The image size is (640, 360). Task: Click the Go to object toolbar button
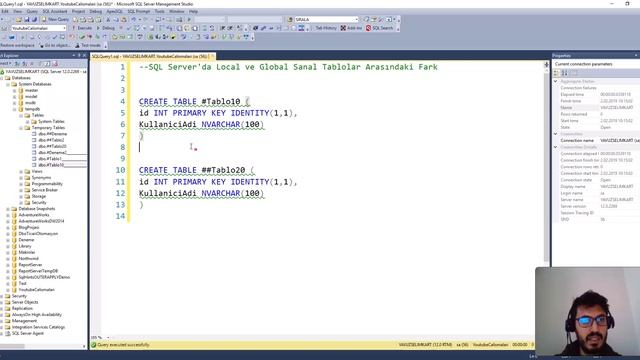pyautogui.click(x=54, y=45)
